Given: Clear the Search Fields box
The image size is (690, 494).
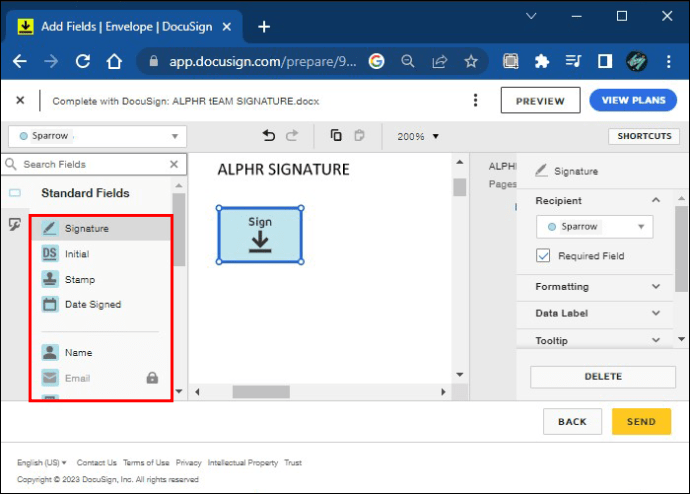Looking at the screenshot, I should pyautogui.click(x=174, y=164).
